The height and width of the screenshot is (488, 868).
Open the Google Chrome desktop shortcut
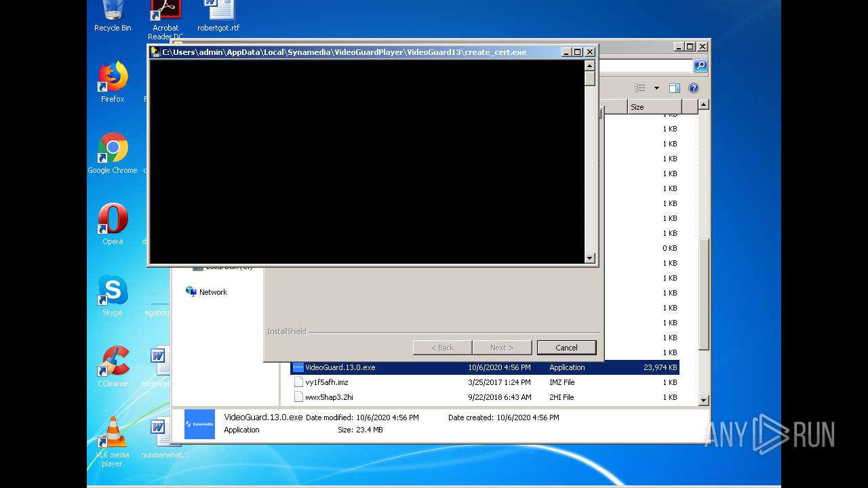tap(113, 153)
